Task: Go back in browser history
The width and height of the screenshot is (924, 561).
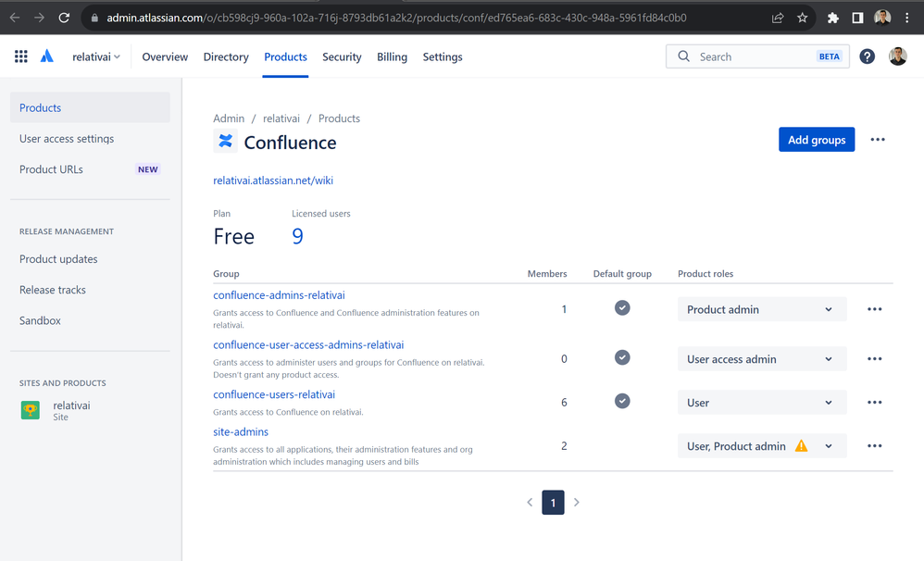Action: (15, 18)
